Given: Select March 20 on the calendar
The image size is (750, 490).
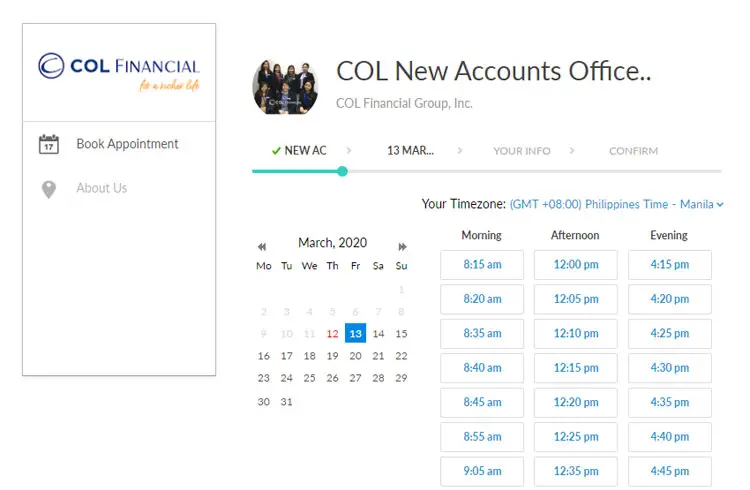Looking at the screenshot, I should tap(355, 356).
